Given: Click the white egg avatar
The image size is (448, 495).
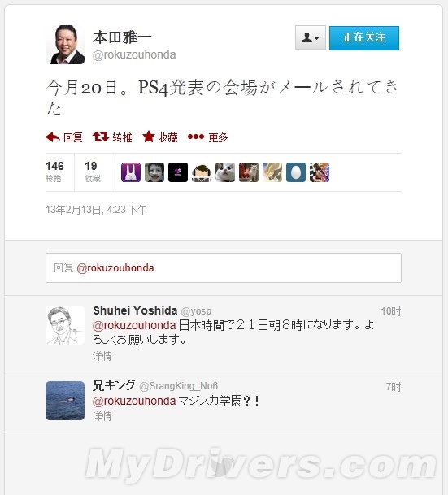Looking at the screenshot, I should 296,172.
